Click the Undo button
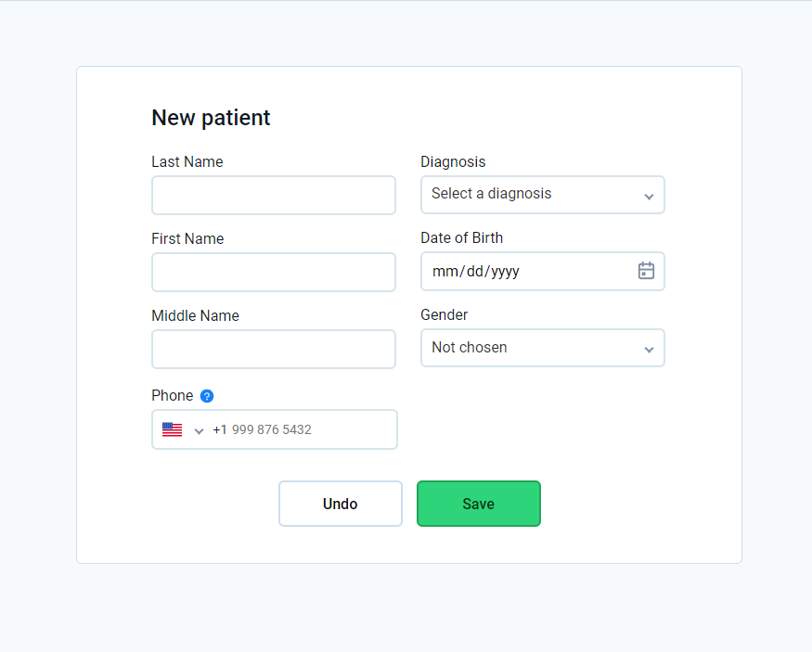The image size is (812, 652). tap(340, 504)
